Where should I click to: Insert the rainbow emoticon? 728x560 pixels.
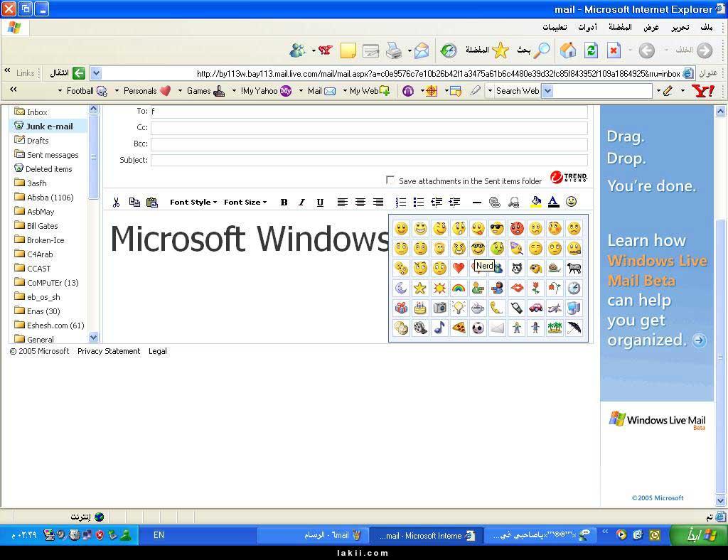[459, 288]
